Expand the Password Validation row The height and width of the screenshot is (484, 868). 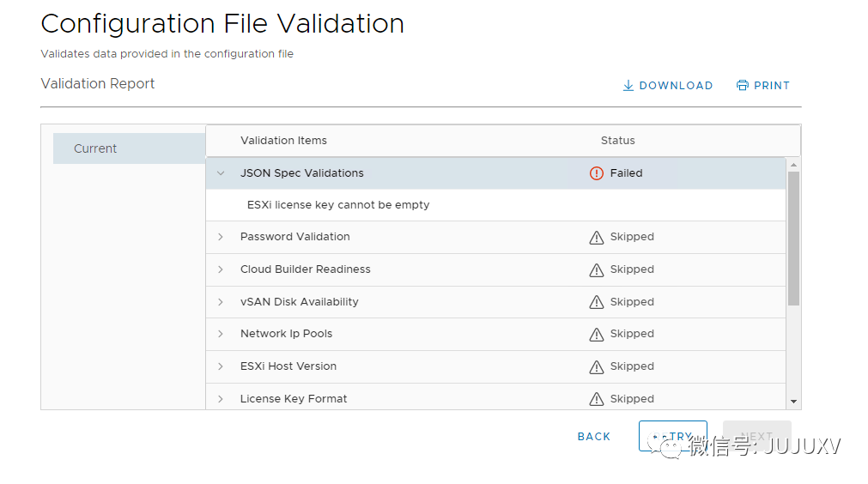point(221,237)
